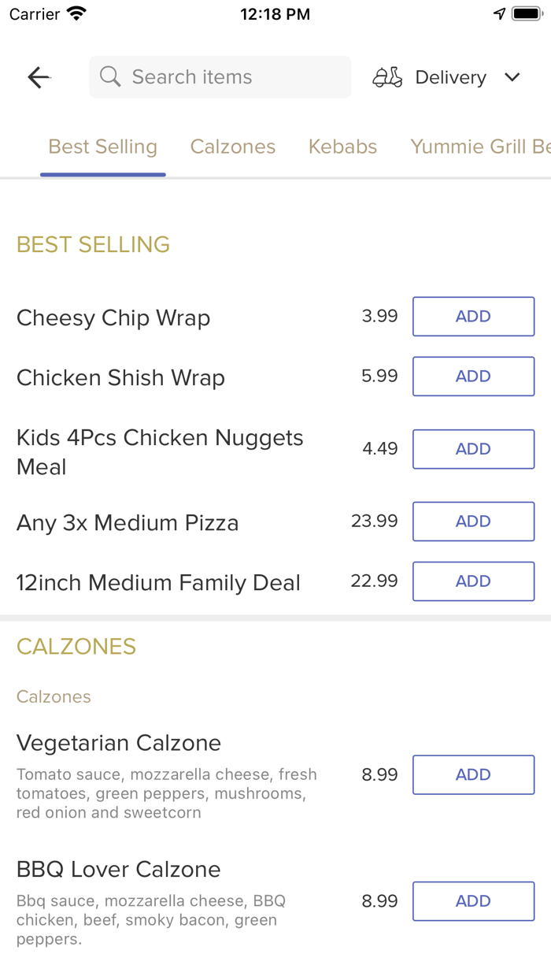551x980 pixels.
Task: Tap the back arrow icon
Action: (x=39, y=77)
